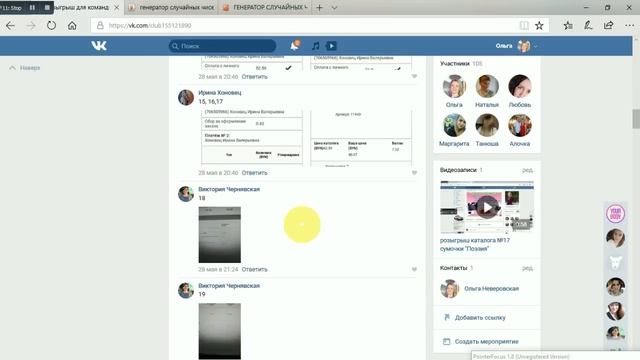Click the pause button on recorder overlay
The image size is (640, 360).
tap(32, 7)
